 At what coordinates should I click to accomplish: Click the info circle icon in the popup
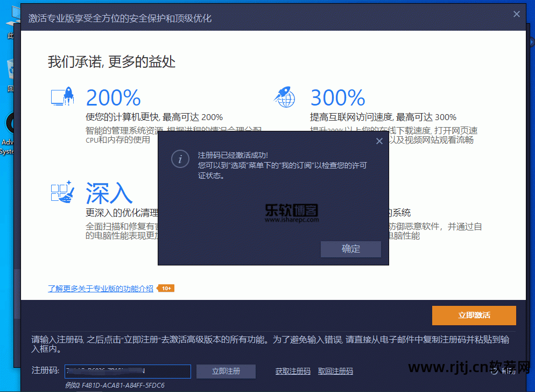coord(180,159)
